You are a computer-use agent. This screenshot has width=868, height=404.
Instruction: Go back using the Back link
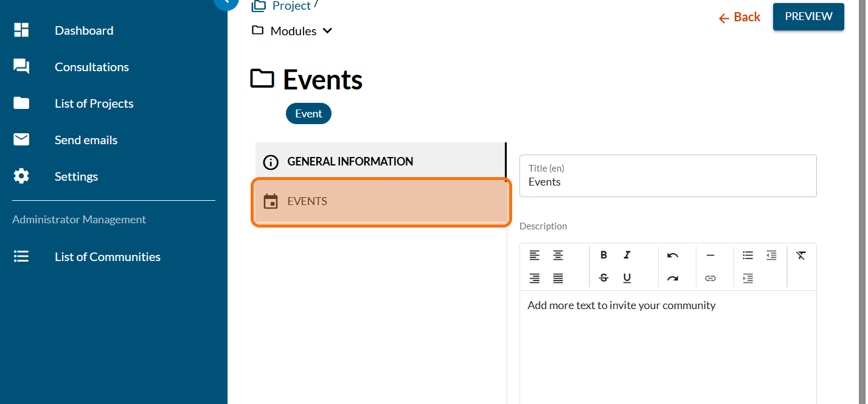coord(740,18)
